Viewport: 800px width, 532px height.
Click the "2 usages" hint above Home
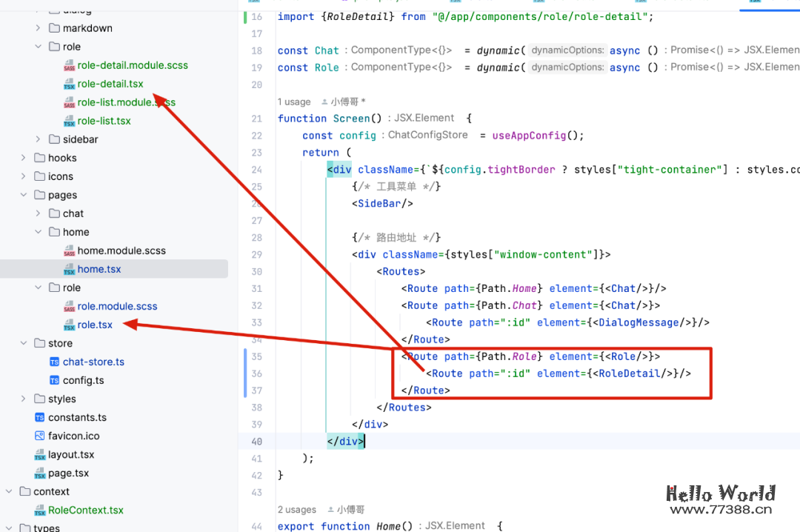point(296,510)
